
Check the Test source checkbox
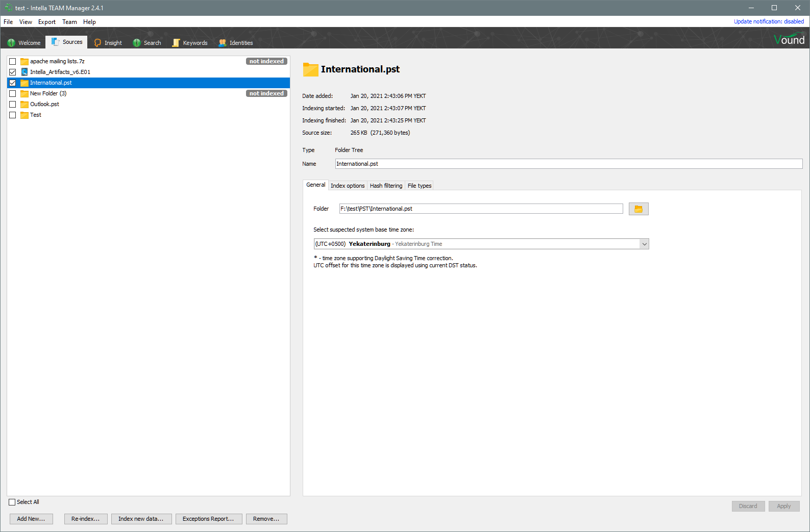[x=13, y=115]
